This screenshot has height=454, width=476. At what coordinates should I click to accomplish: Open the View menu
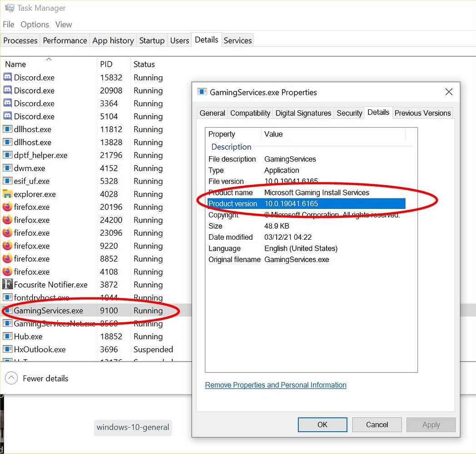click(x=64, y=25)
